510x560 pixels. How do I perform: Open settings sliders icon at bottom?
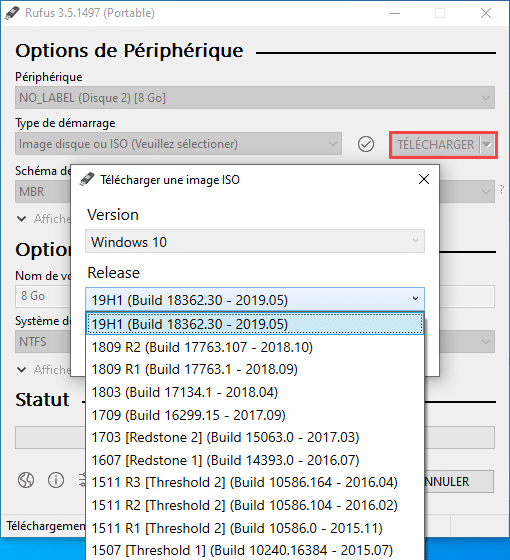[82, 480]
